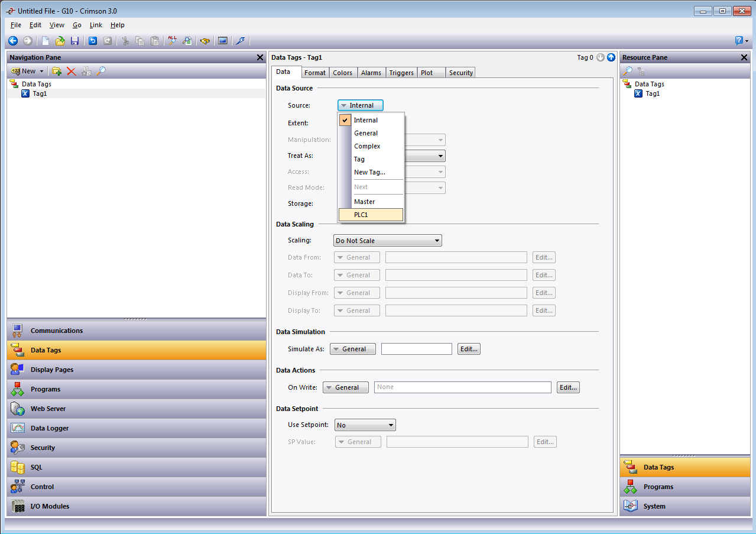The height and width of the screenshot is (534, 756).
Task: Open the help icon dropdown arrow
Action: [x=747, y=41]
